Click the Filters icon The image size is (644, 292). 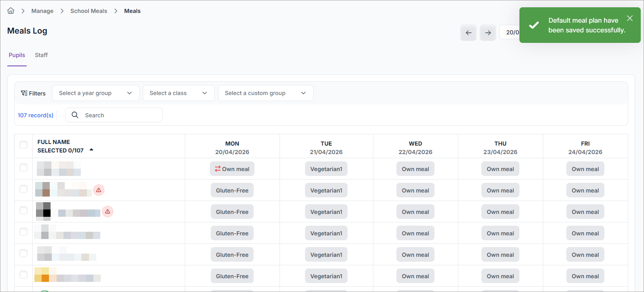tap(24, 93)
